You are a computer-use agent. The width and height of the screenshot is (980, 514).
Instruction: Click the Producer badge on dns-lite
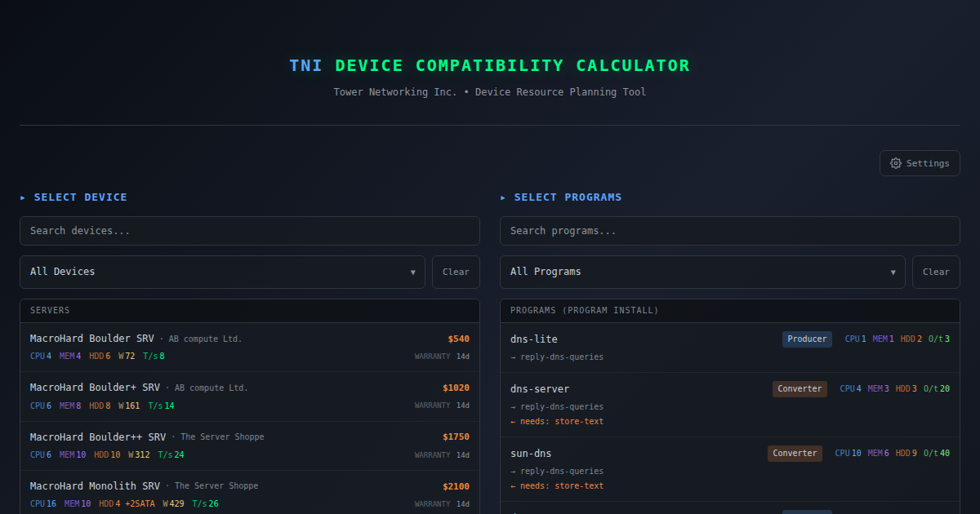[807, 339]
